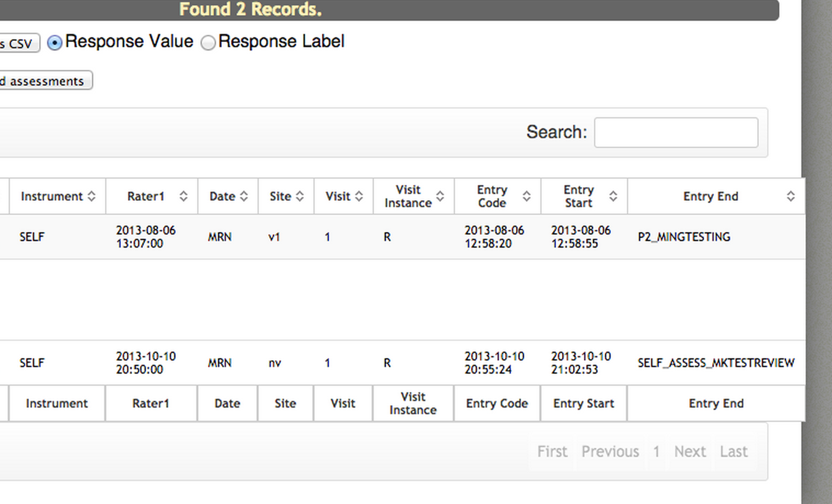Click SELF in the 2013-10-10 row
The width and height of the screenshot is (832, 504).
tap(32, 363)
